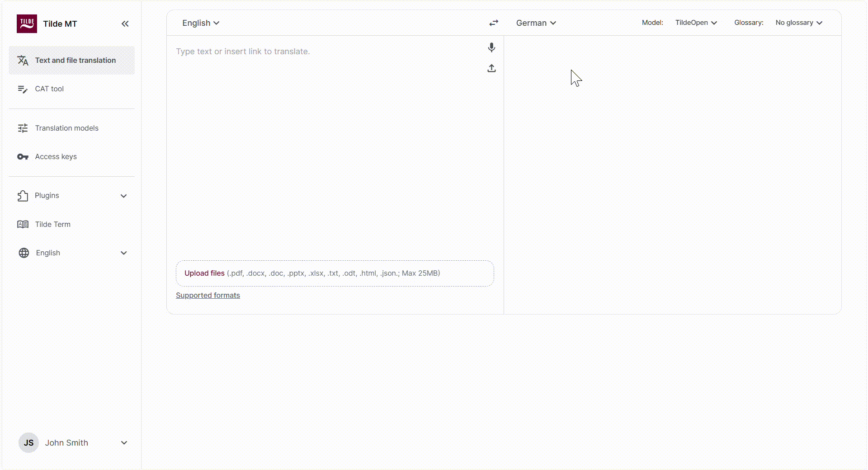Open the German target language dropdown
Image resolution: width=868 pixels, height=470 pixels.
pyautogui.click(x=535, y=23)
